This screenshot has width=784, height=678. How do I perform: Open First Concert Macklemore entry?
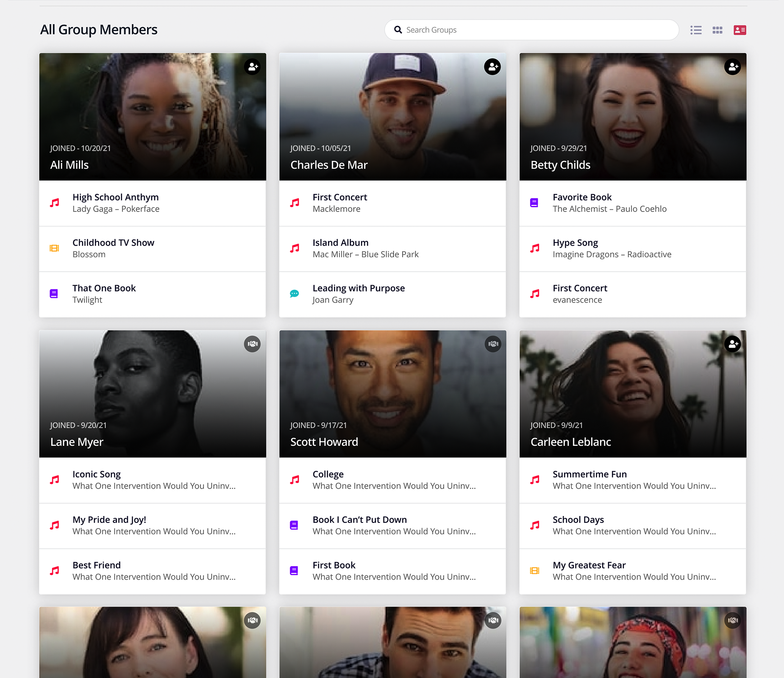coord(393,203)
